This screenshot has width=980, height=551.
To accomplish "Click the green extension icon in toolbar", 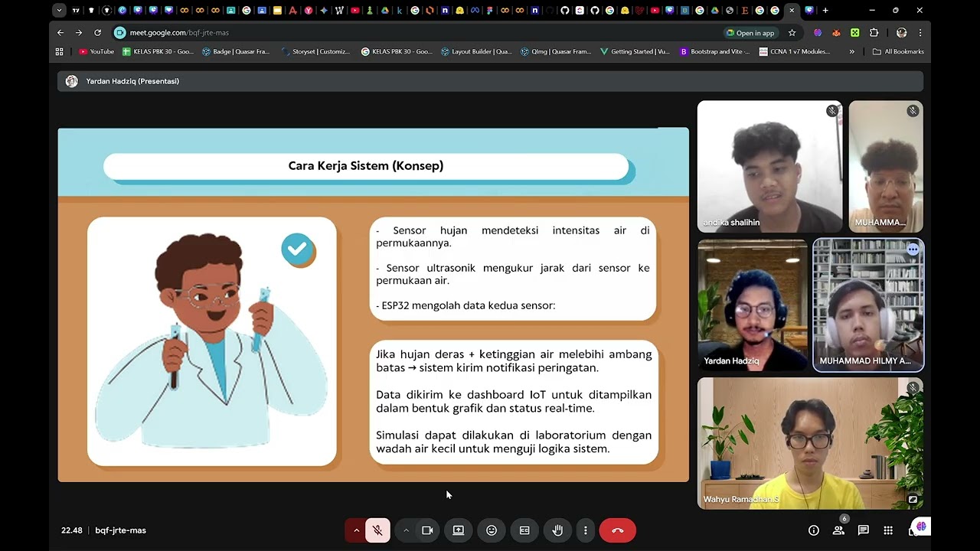I will point(854,33).
